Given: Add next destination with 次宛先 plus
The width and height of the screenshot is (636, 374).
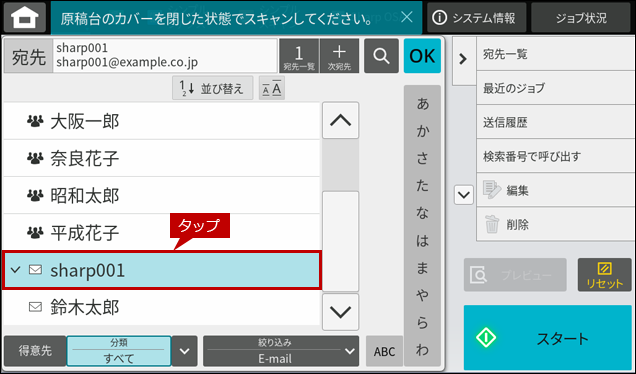Looking at the screenshot, I should [339, 56].
